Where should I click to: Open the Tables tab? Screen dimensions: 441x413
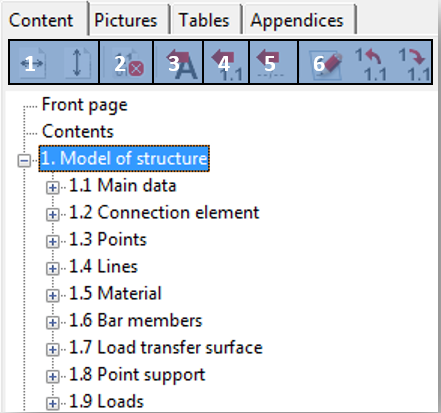pos(204,20)
